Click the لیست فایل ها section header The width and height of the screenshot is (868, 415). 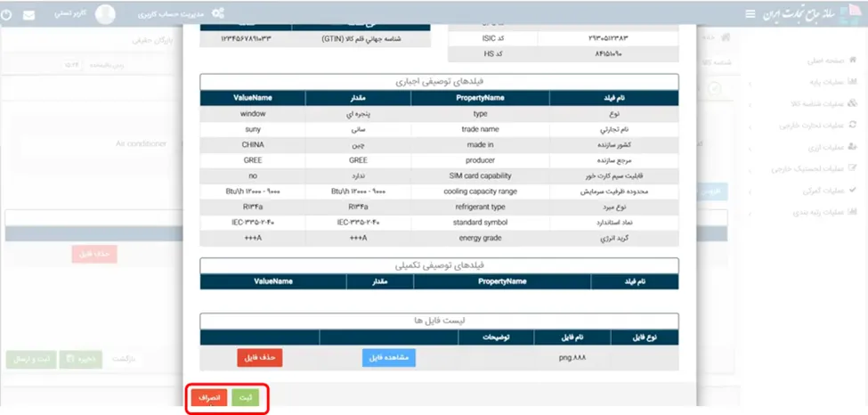click(440, 321)
